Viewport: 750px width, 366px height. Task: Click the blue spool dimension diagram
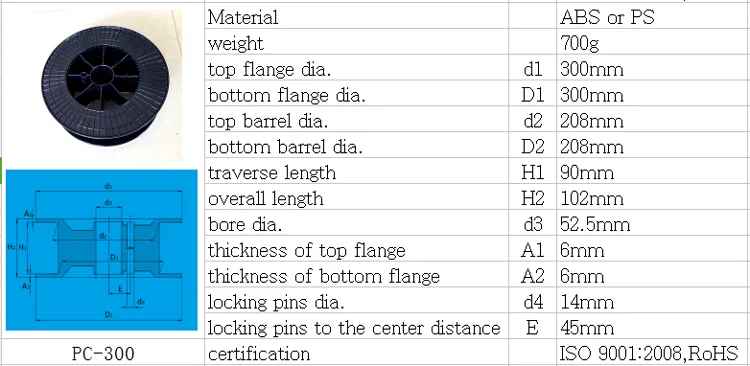(x=101, y=249)
